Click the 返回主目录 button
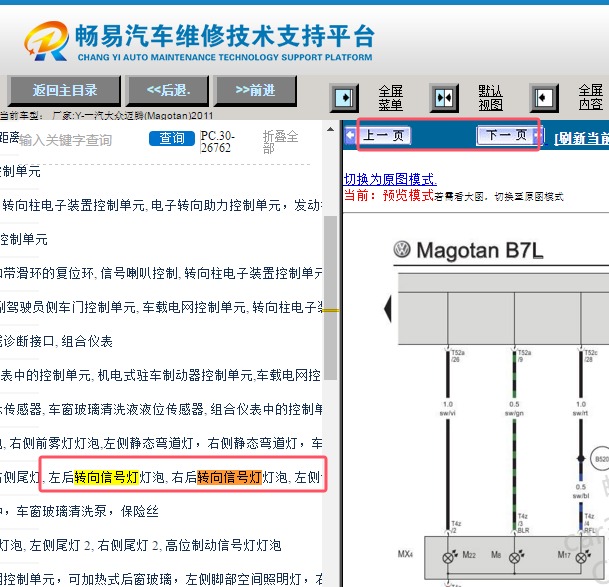 point(64,91)
